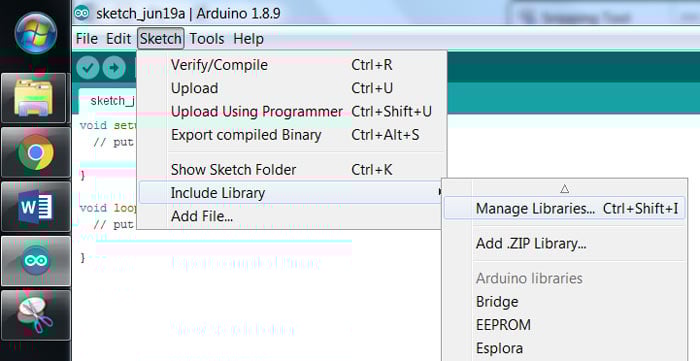Viewport: 700px width, 361px height.
Task: Click the Verify checkmark toolbar icon
Action: coord(88,68)
